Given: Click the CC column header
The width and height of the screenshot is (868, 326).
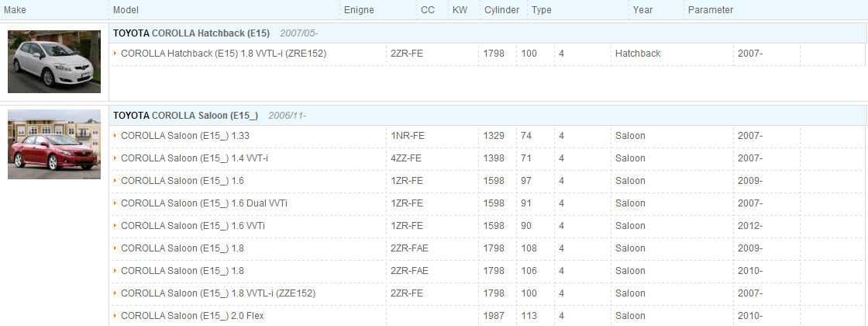Looking at the screenshot, I should (427, 10).
